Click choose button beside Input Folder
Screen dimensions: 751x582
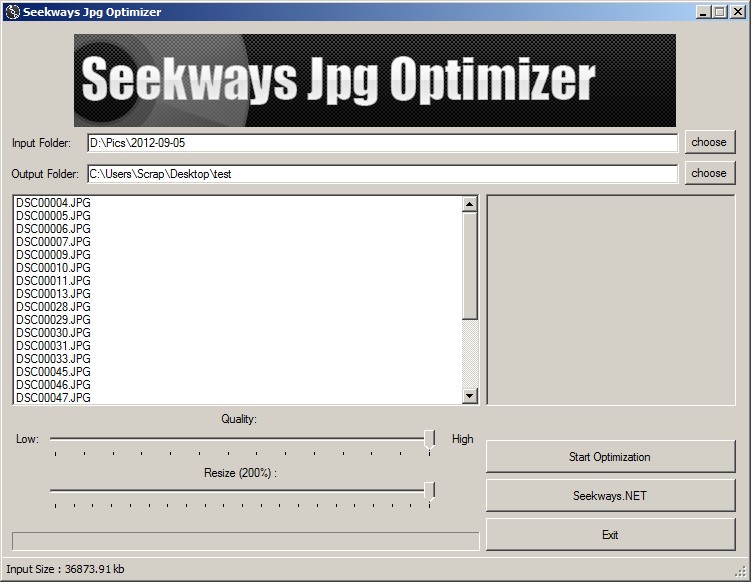click(x=709, y=142)
